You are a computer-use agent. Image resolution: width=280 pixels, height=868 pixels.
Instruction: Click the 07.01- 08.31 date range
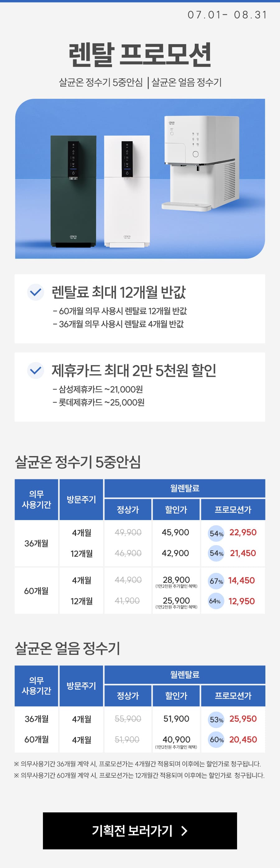(x=227, y=15)
